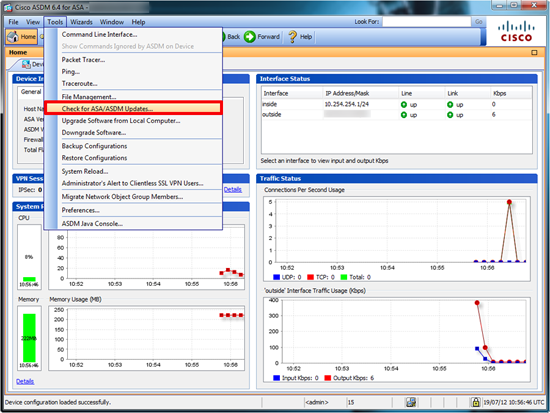Click the red TCP legend swatch
The height and width of the screenshot is (413, 550).
tap(310, 277)
